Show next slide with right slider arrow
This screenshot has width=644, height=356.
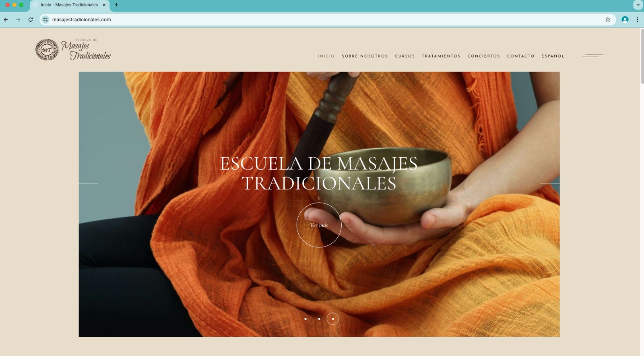[550, 183]
